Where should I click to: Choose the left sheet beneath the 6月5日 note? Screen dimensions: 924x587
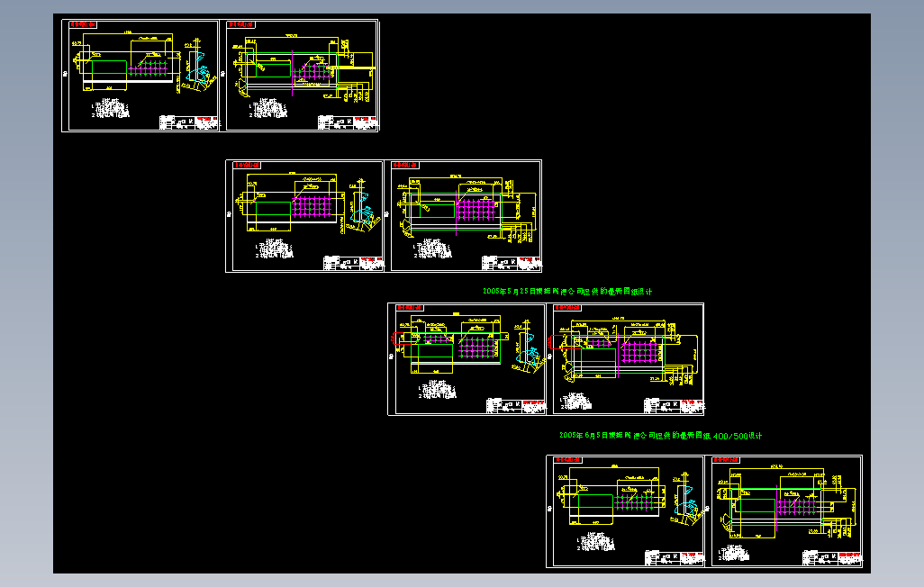tap(625, 511)
